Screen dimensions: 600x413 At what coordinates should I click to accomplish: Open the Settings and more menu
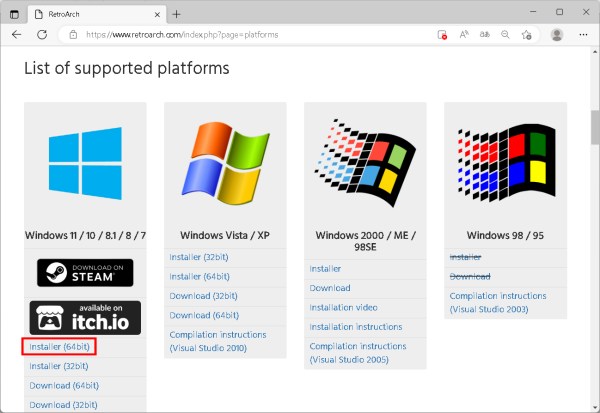coord(585,34)
